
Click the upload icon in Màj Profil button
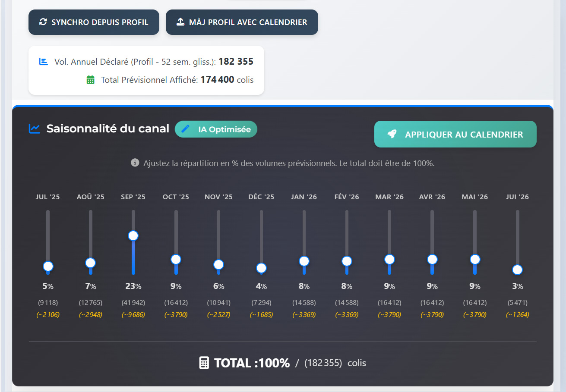tap(181, 22)
